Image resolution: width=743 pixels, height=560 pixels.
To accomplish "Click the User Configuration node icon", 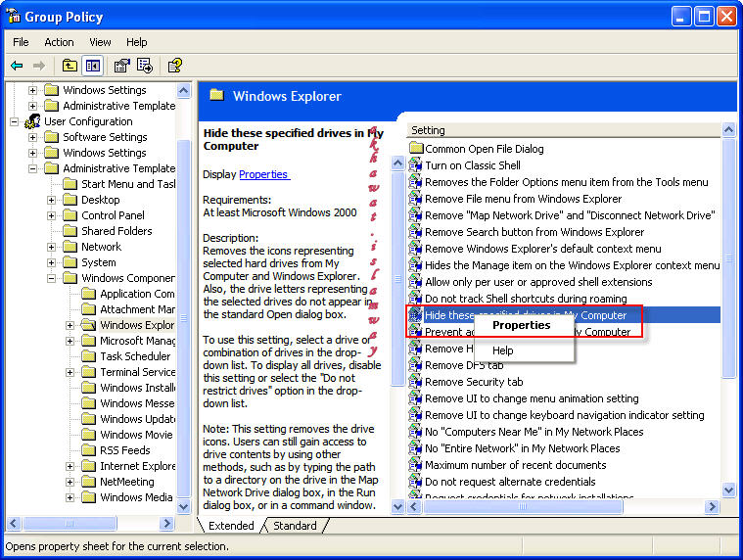I will pyautogui.click(x=32, y=121).
